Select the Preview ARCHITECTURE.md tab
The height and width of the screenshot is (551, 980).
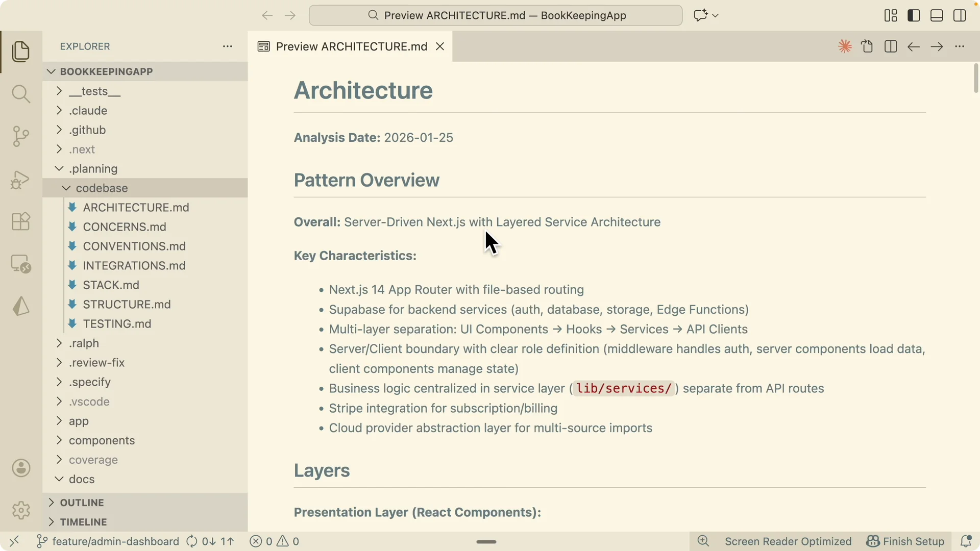tap(351, 46)
